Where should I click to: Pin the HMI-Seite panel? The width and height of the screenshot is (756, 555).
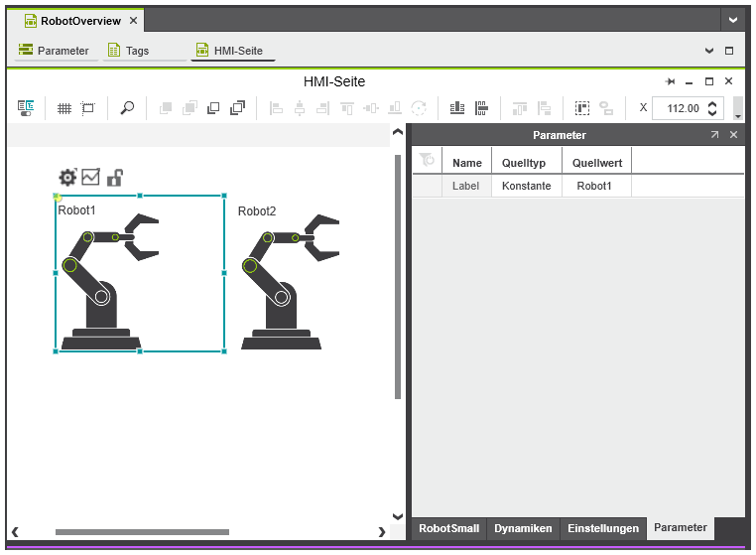tap(671, 81)
